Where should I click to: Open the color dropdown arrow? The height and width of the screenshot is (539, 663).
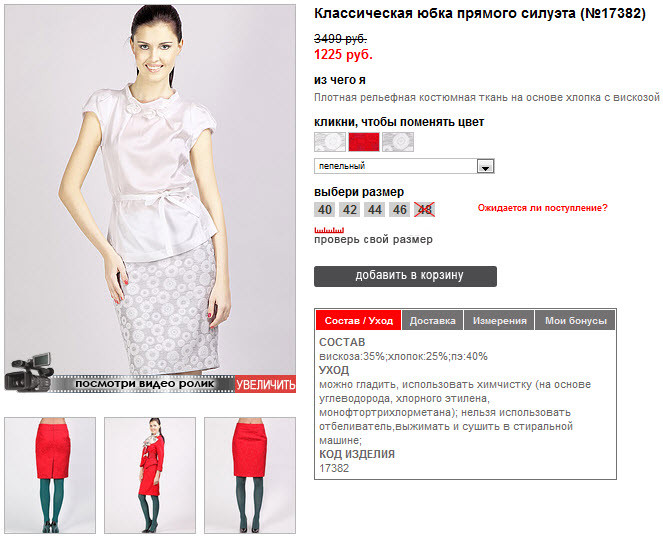point(485,166)
